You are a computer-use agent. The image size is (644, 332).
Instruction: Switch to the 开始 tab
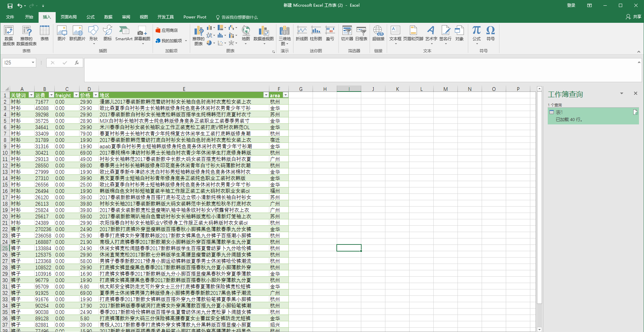tap(29, 17)
